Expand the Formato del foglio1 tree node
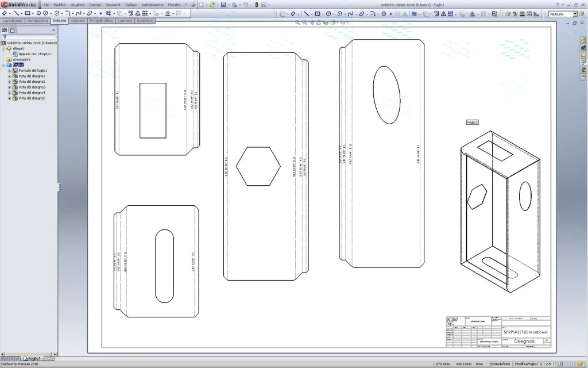Viewport: 588px width, 368px height. pos(9,71)
